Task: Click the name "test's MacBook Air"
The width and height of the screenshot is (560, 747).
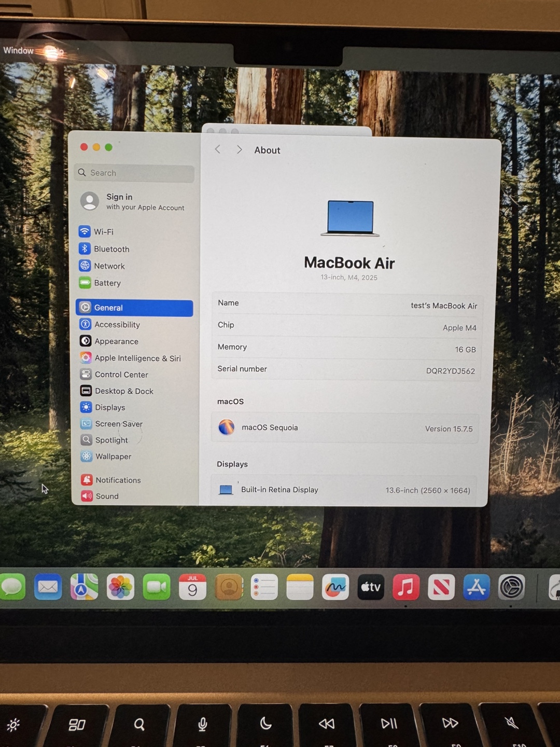Action: coord(444,306)
